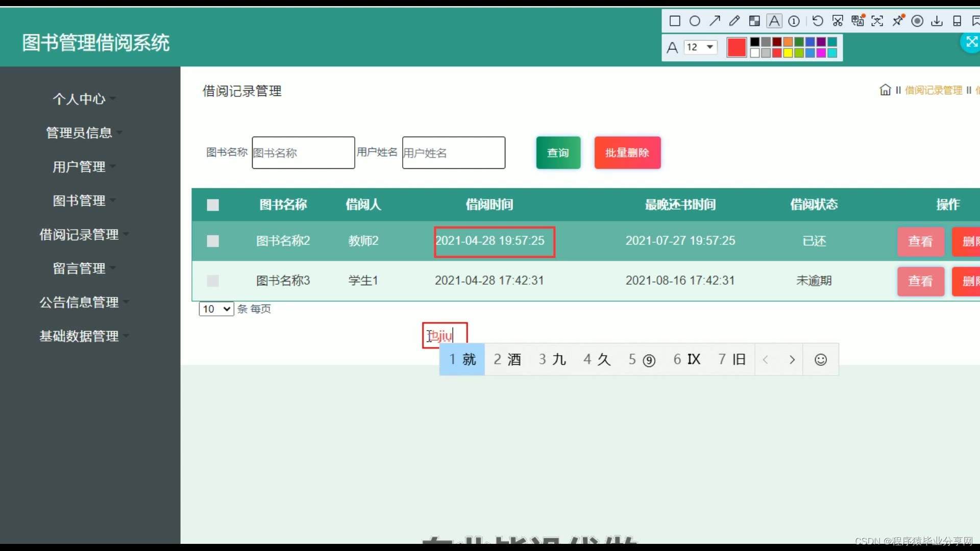Select the arrow drawing tool

coord(715,21)
